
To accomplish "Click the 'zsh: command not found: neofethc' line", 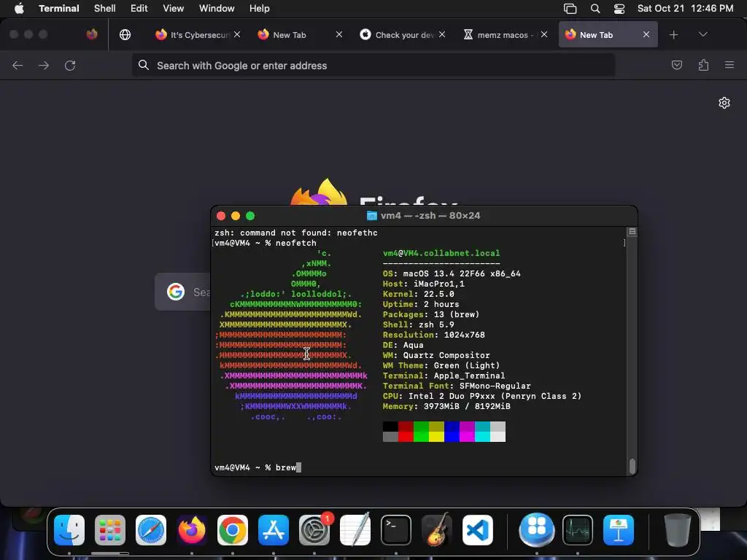I will pyautogui.click(x=296, y=233).
